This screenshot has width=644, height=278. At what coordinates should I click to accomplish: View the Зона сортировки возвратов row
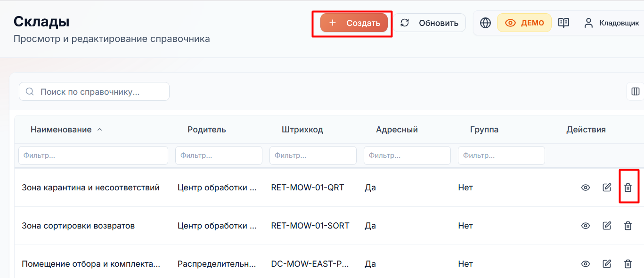pos(586,226)
